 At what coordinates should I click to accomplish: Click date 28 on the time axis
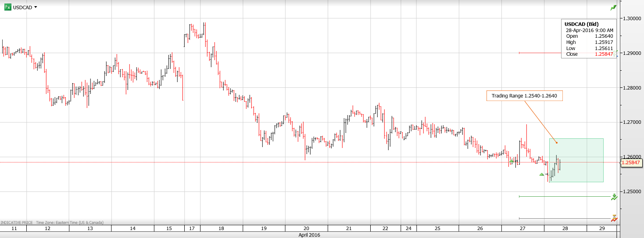(565, 228)
